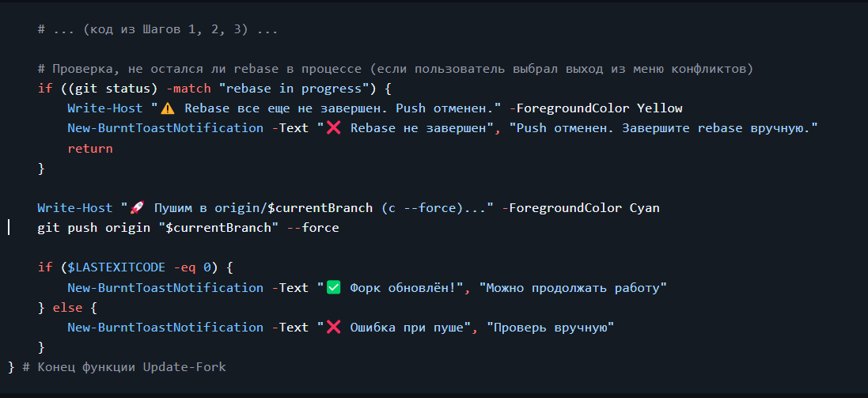Screen dimensions: 868x398
Task: Click the rocket emoji in the Write-Host string
Action: coord(137,207)
